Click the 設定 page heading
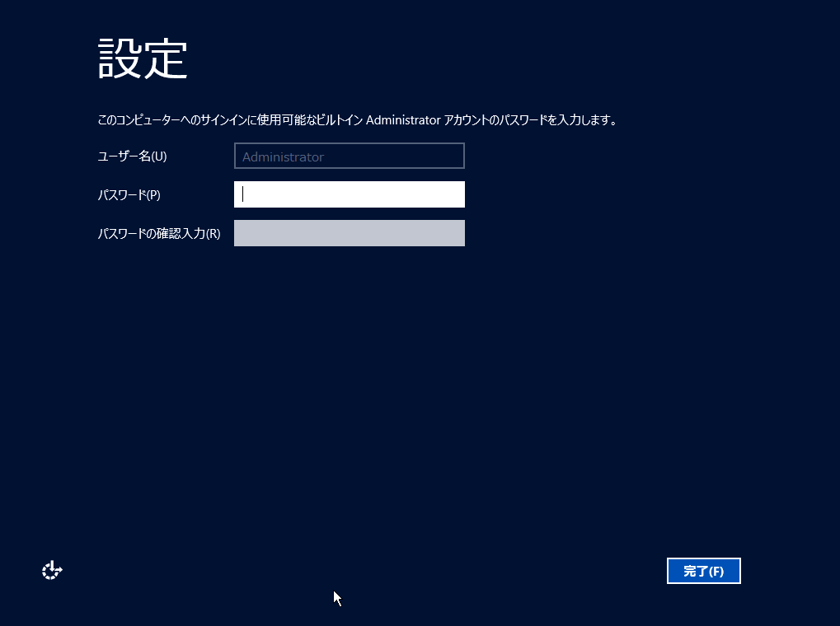840x626 pixels. [143, 59]
